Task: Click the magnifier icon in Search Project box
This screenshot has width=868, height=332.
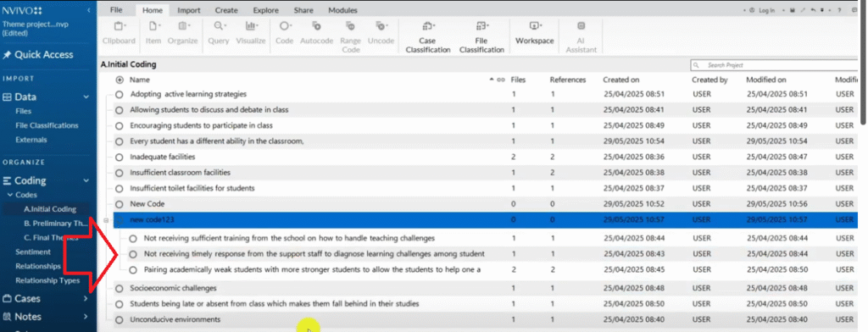Action: click(x=697, y=65)
